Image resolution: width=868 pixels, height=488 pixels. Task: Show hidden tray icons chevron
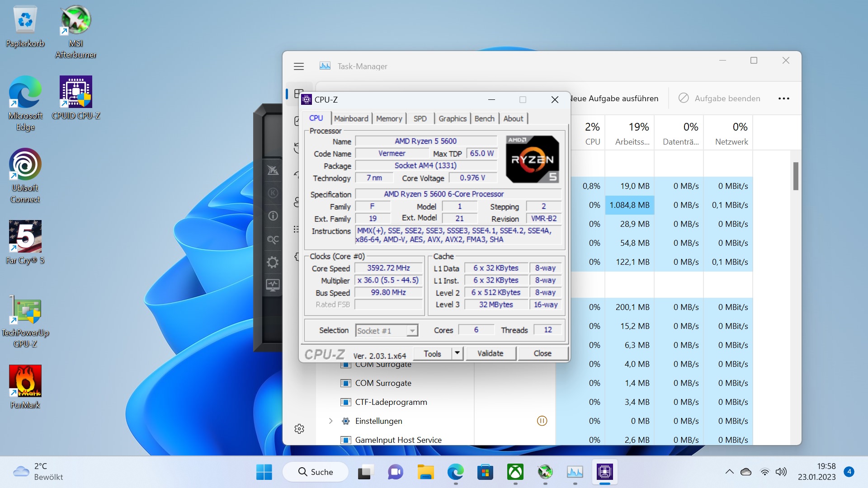(729, 472)
